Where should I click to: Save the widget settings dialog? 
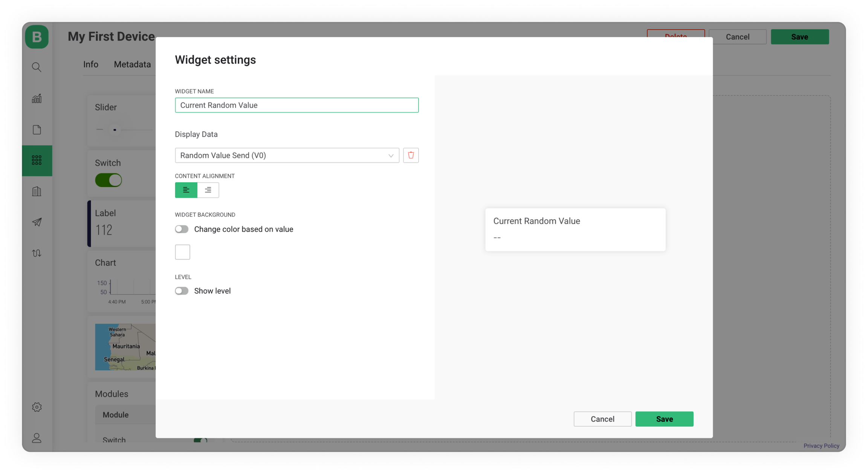point(664,419)
